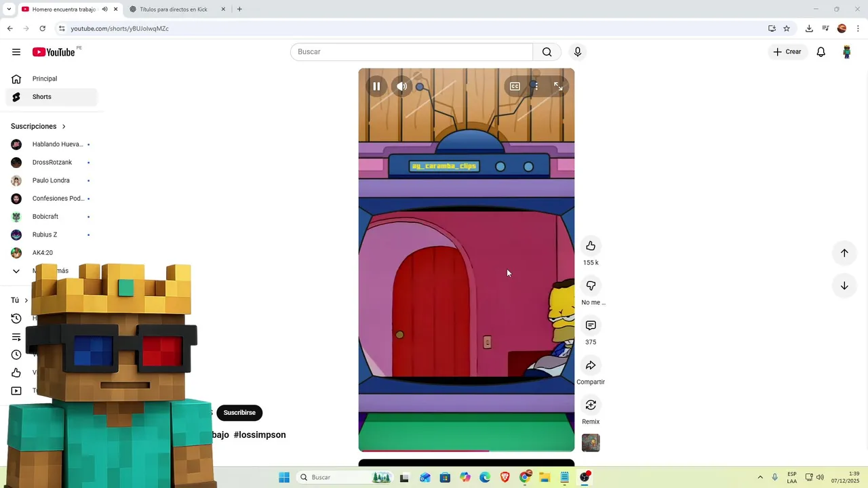Open the AK4:20 channel

(52, 253)
